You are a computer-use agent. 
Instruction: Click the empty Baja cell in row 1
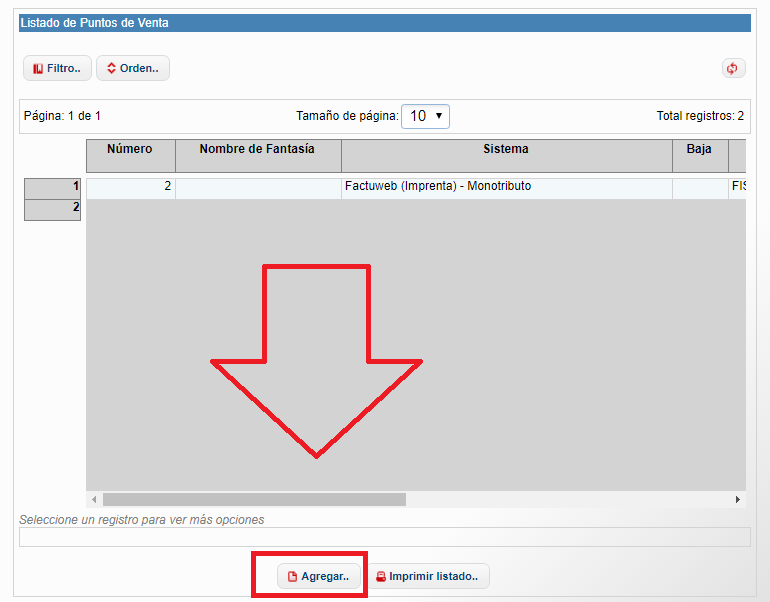click(699, 187)
